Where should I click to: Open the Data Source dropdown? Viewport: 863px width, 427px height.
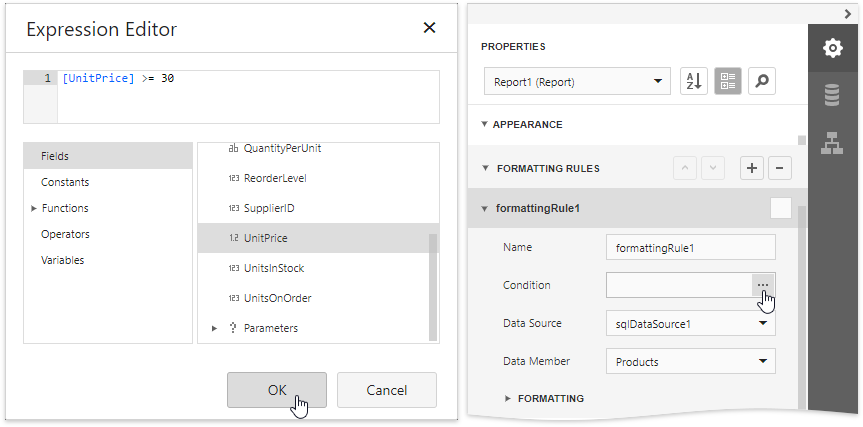point(690,323)
